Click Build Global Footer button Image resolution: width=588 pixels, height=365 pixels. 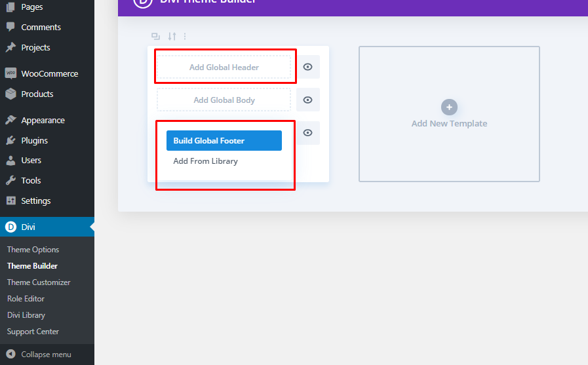(x=224, y=141)
